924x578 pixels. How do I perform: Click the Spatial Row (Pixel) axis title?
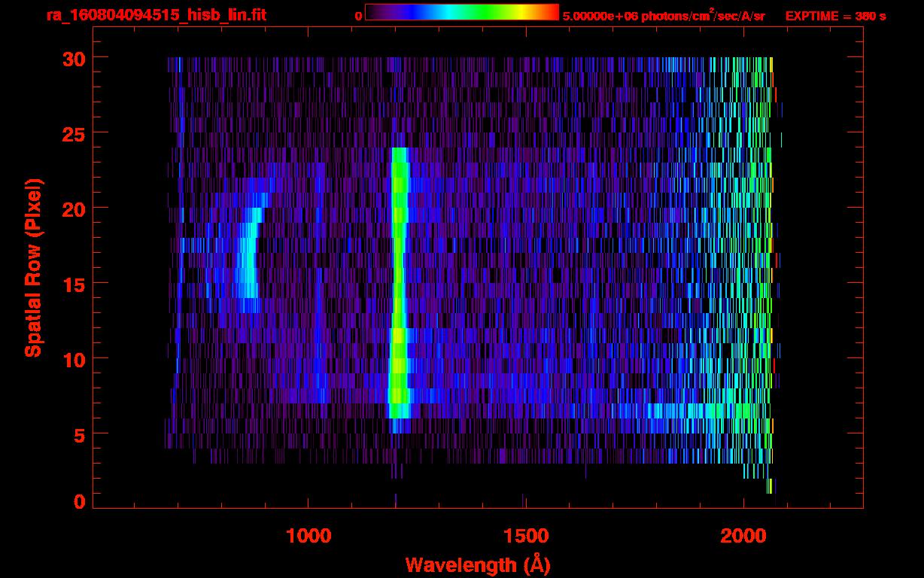(x=33, y=268)
